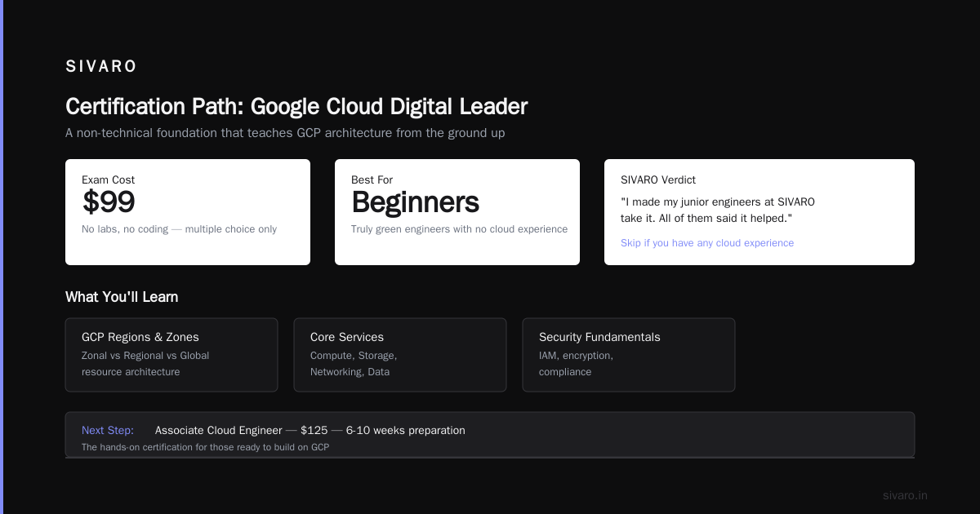Visit the sivaro.in footer link
Viewport: 980px width, 514px height.
click(x=905, y=495)
